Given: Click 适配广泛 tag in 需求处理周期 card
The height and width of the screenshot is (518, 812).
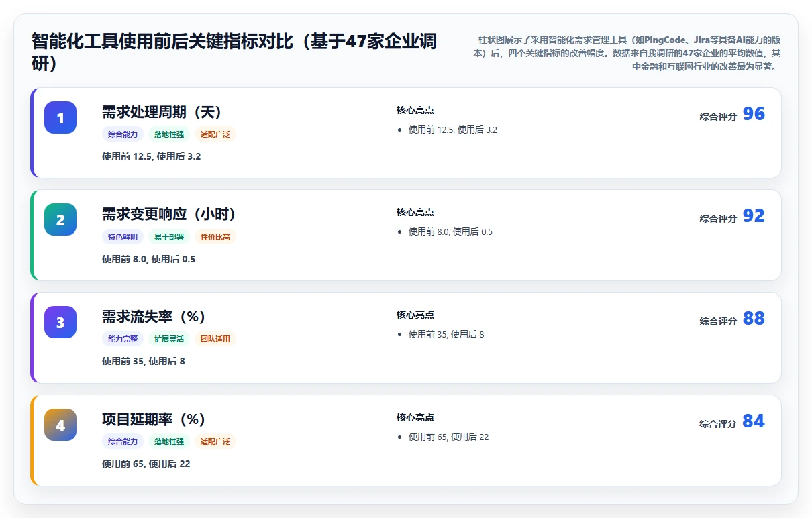Looking at the screenshot, I should point(215,134).
